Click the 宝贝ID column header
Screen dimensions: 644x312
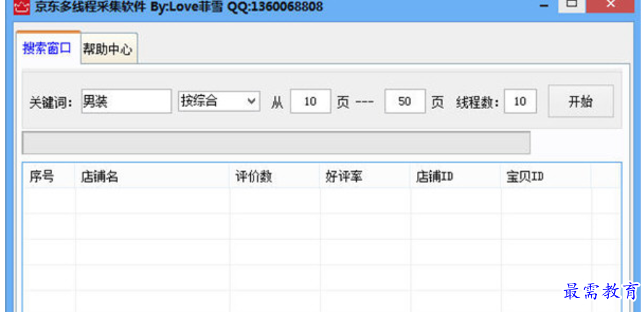546,176
